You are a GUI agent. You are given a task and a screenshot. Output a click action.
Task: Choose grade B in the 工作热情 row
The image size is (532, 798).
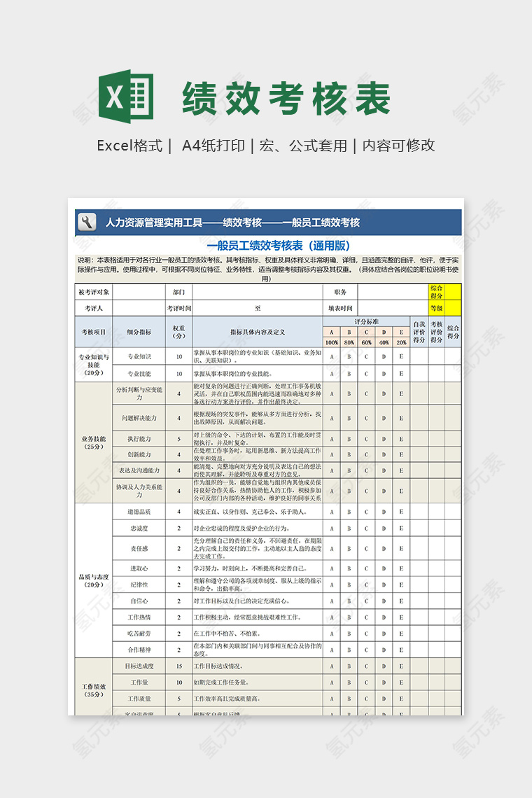(349, 617)
